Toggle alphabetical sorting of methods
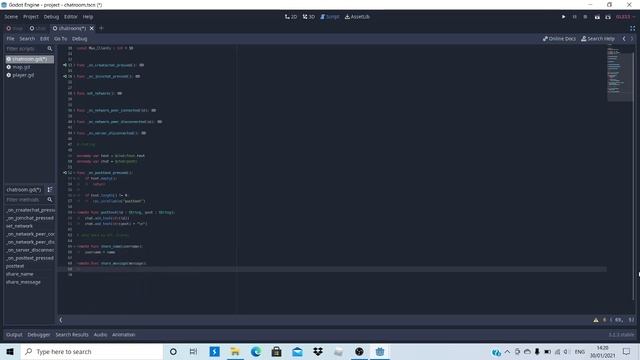This screenshot has height=360, width=640. point(50,190)
